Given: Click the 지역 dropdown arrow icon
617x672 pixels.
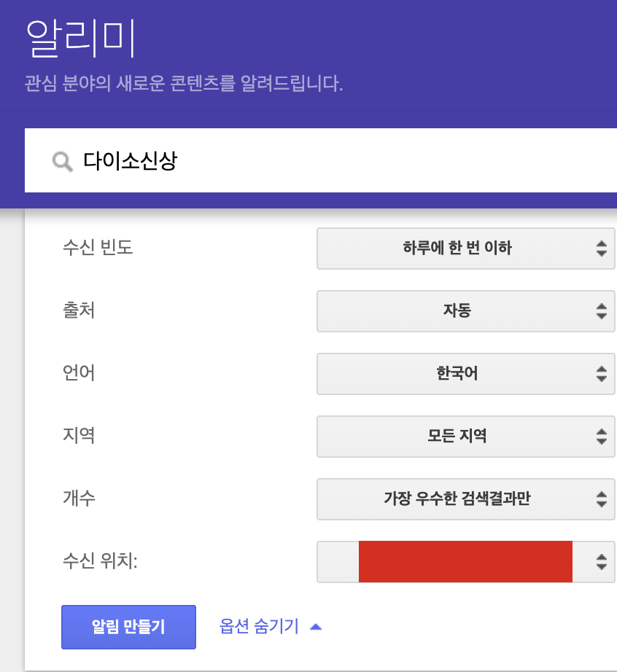Looking at the screenshot, I should [x=601, y=437].
